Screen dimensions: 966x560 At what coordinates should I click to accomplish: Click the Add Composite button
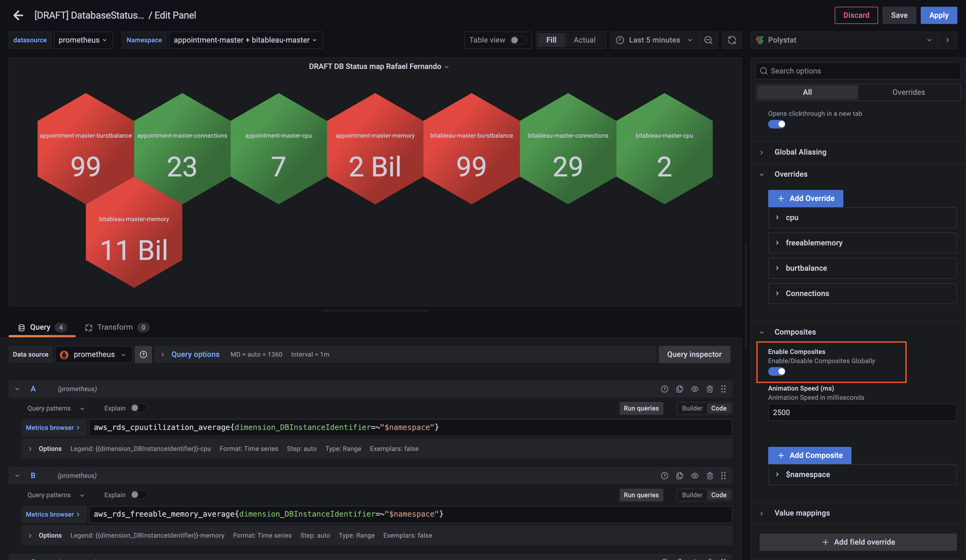coord(810,455)
